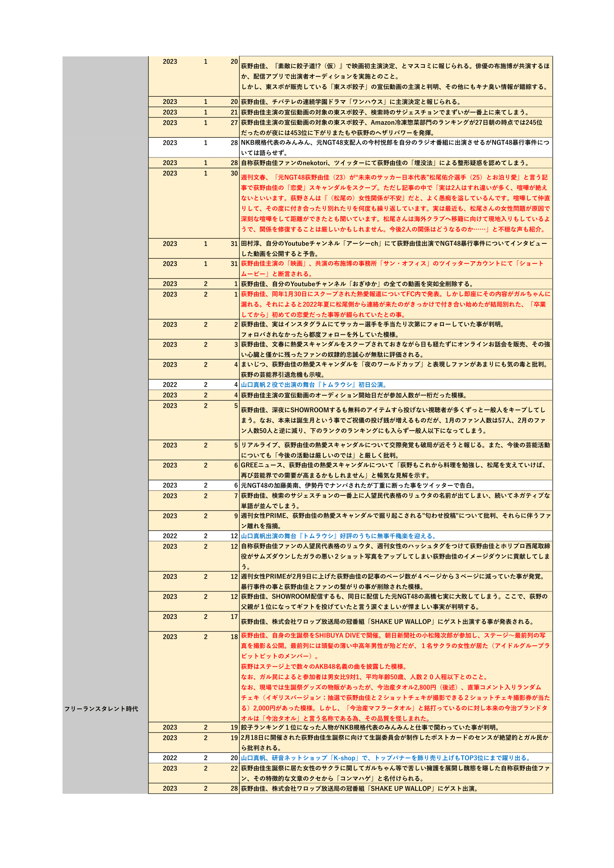
Task: Click year '2022' in 『トムラウシ』千穐楽 row
Action: click(170, 536)
